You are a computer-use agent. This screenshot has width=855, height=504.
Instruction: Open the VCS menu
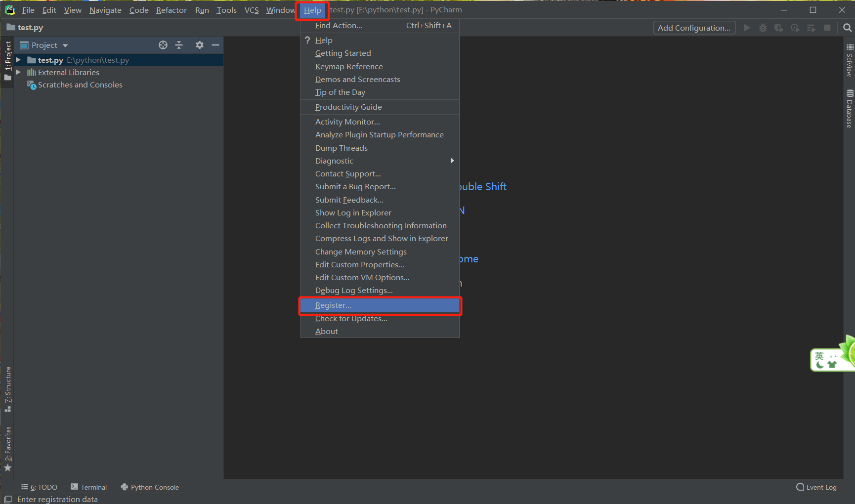click(x=252, y=10)
